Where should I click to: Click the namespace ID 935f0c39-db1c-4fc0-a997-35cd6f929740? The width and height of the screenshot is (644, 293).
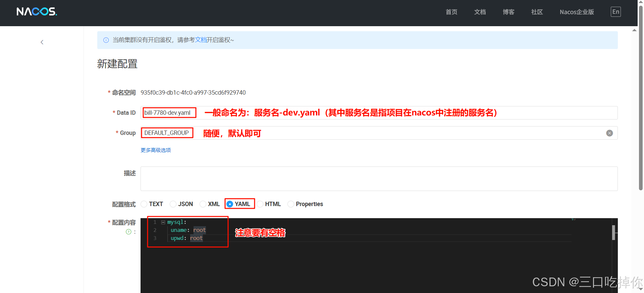click(193, 93)
